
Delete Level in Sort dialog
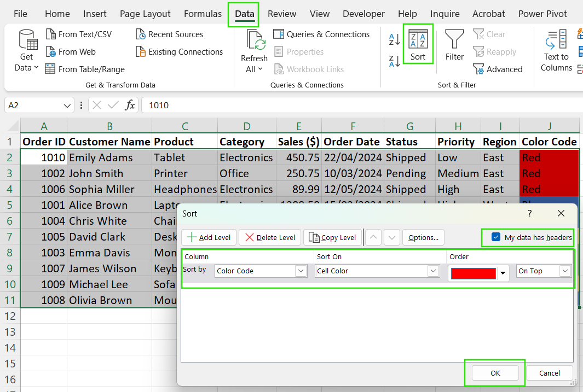(x=269, y=237)
